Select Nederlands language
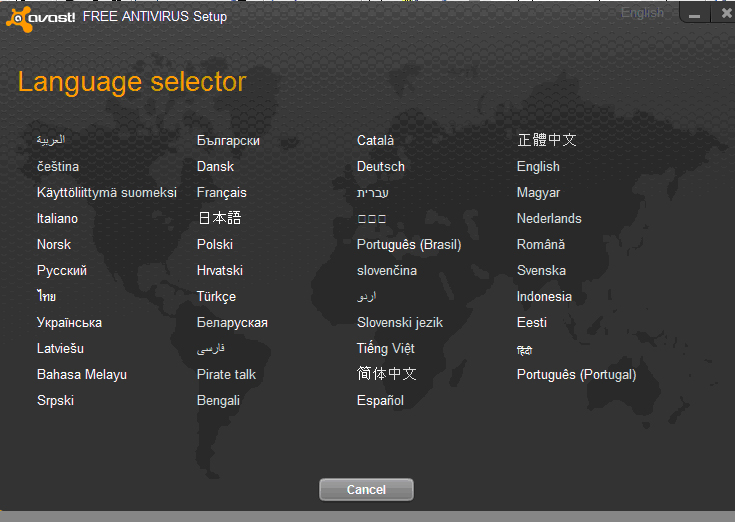 coord(549,218)
